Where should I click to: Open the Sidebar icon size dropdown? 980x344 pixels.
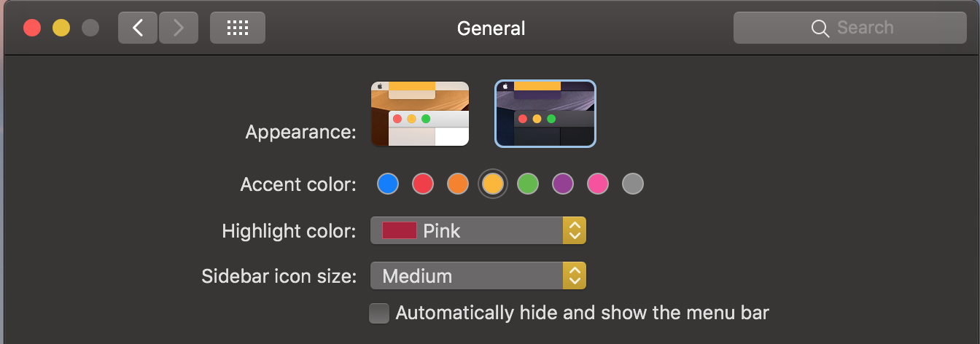point(478,276)
